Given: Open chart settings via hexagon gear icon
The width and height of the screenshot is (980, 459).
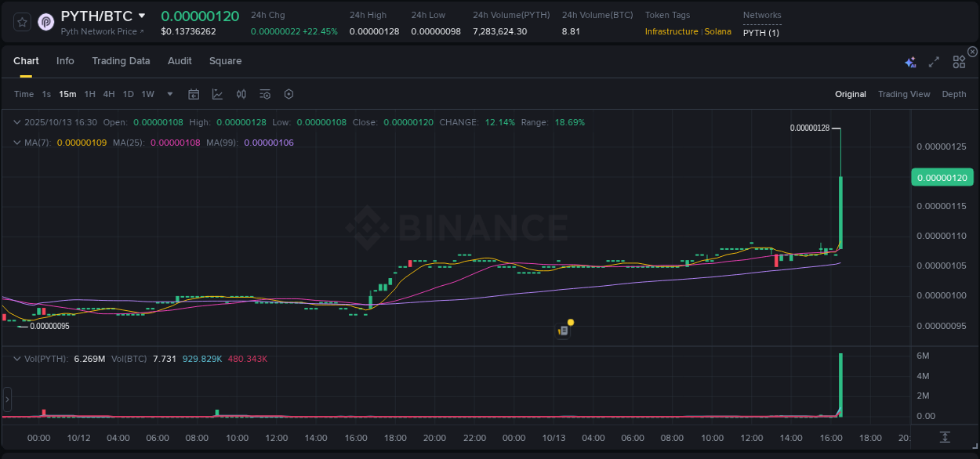Looking at the screenshot, I should pyautogui.click(x=289, y=94).
